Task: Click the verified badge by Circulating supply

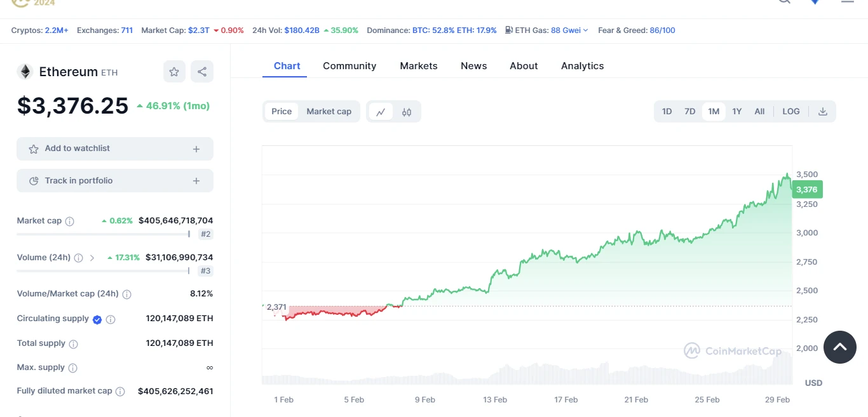Action: click(x=97, y=319)
